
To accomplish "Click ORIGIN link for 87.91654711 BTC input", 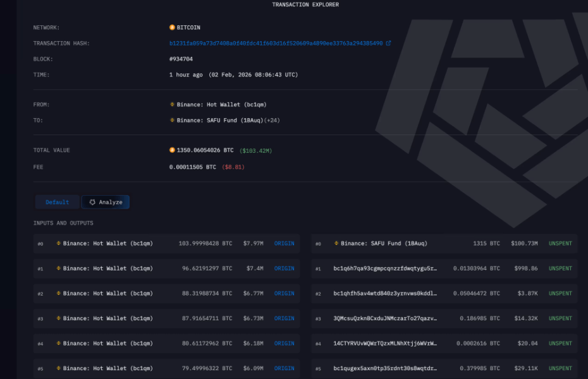I will [285, 318].
